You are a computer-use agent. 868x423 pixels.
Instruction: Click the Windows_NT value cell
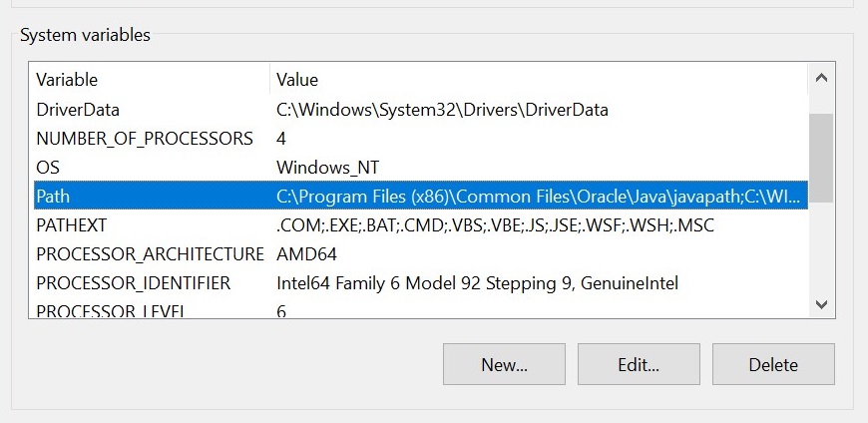[327, 168]
